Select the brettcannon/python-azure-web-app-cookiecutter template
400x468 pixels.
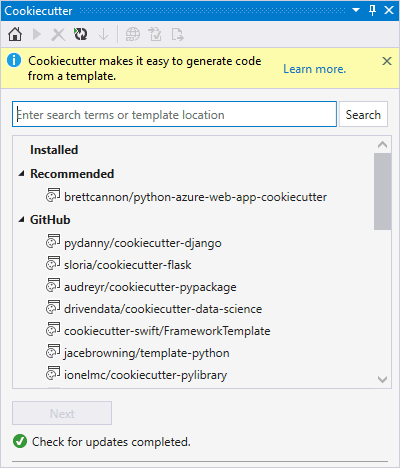(196, 197)
